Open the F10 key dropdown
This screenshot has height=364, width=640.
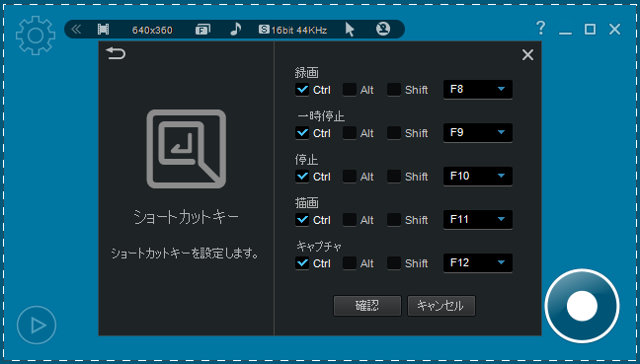coord(478,177)
